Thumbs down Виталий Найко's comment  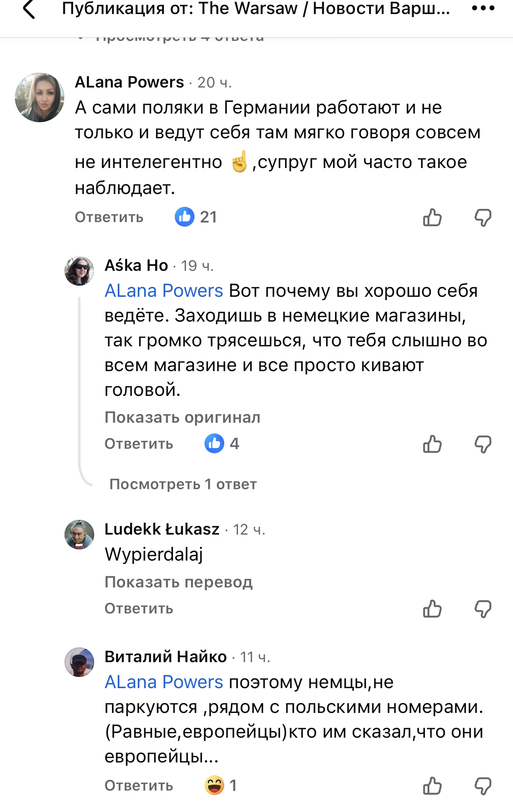tap(482, 786)
